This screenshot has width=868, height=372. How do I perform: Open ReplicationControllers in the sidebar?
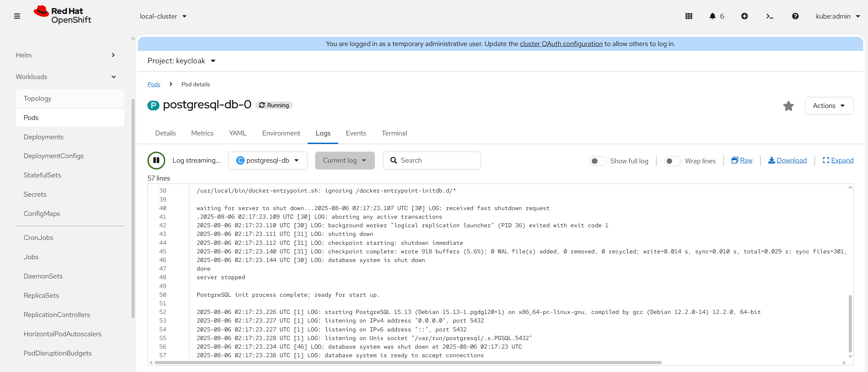click(70, 315)
